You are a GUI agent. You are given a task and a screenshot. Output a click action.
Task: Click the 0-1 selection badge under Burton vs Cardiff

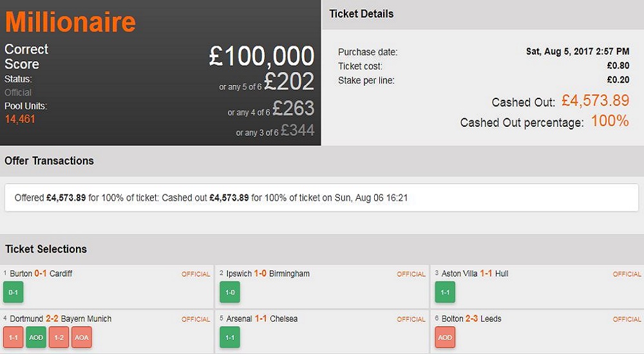tap(14, 292)
